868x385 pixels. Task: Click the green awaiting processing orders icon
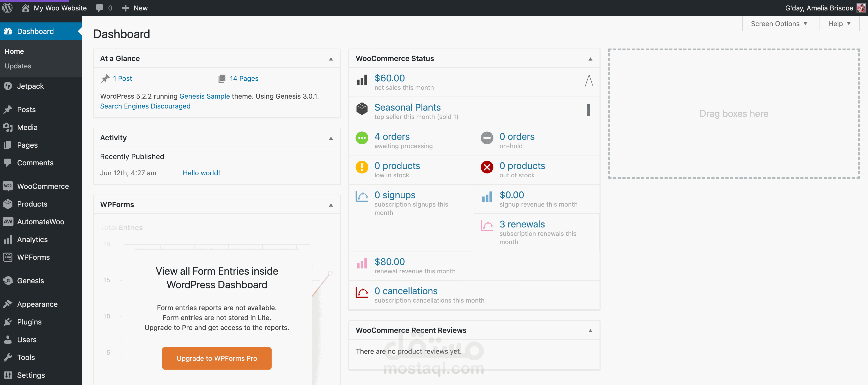point(362,138)
